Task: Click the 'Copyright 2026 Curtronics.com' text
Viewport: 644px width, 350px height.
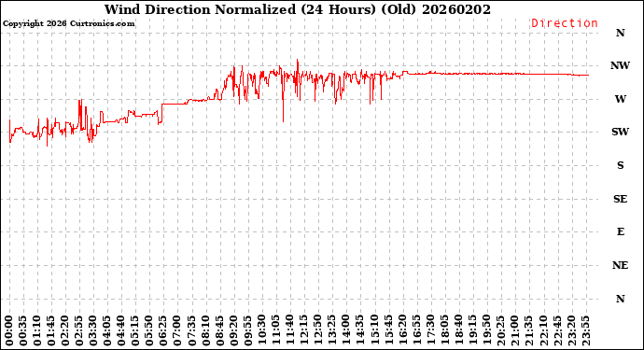Action: (x=68, y=23)
